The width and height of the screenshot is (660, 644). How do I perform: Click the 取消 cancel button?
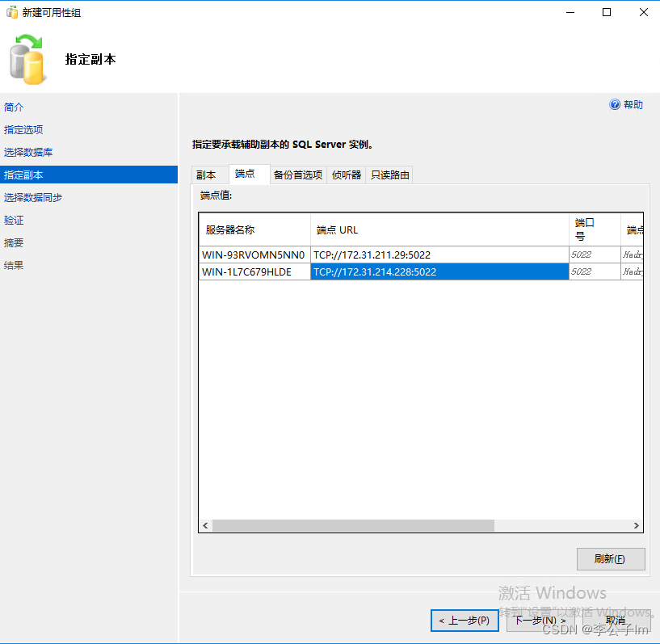click(x=615, y=621)
